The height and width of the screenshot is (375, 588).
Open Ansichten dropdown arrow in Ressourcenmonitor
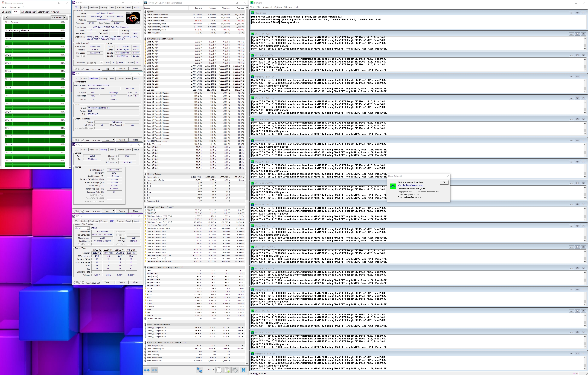65,17
